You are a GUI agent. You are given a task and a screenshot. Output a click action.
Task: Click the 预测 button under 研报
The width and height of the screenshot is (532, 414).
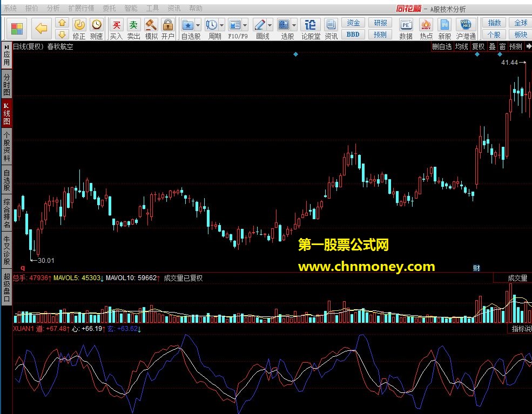click(380, 34)
